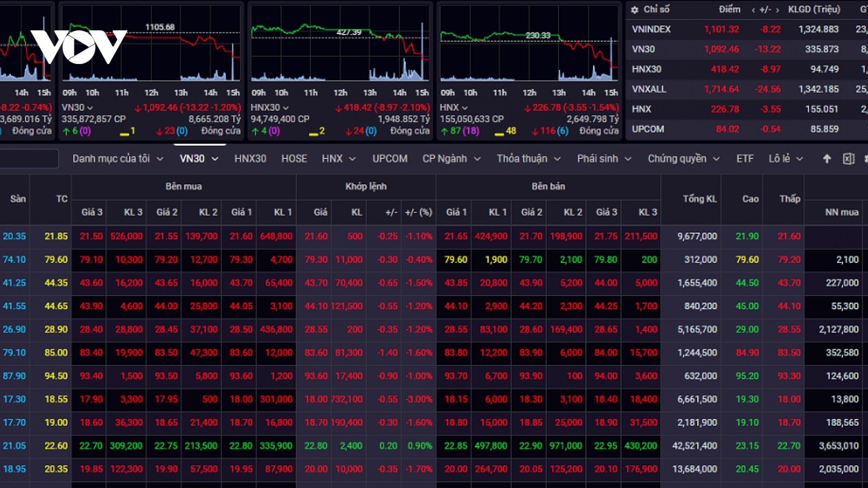
Task: Expand the Lô lẻ dropdown
Action: tap(799, 159)
